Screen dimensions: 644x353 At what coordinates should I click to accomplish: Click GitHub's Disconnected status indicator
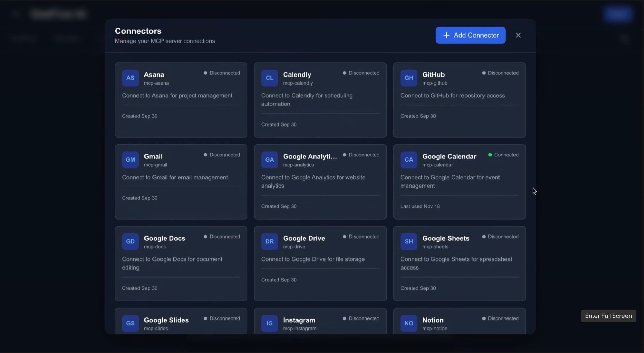click(x=500, y=73)
